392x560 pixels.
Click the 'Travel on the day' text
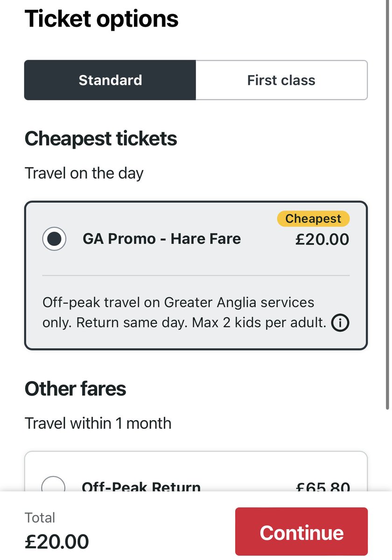84,173
